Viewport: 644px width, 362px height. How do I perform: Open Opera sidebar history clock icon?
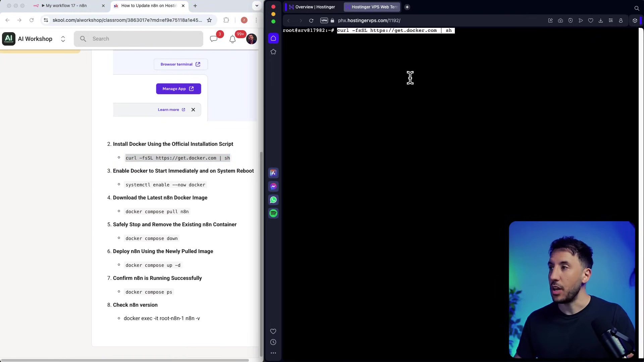273,342
